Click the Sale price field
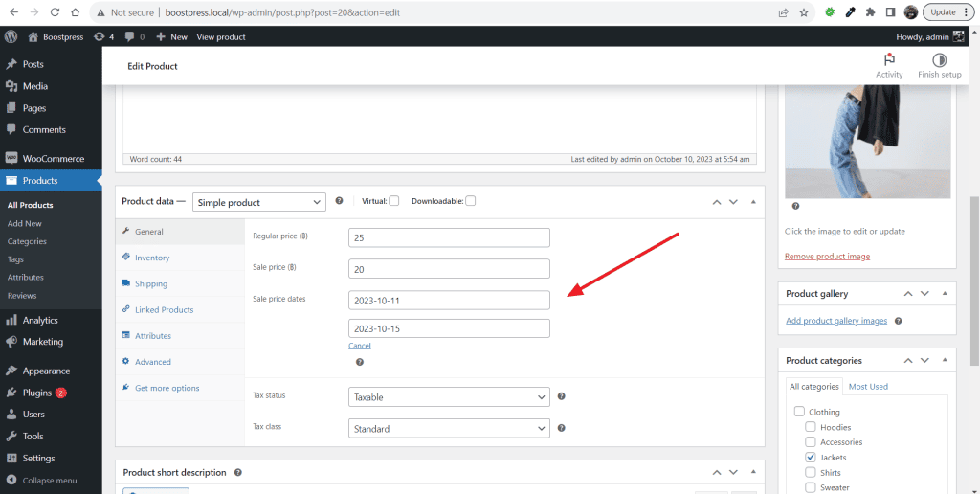The height and width of the screenshot is (494, 980). (x=449, y=269)
